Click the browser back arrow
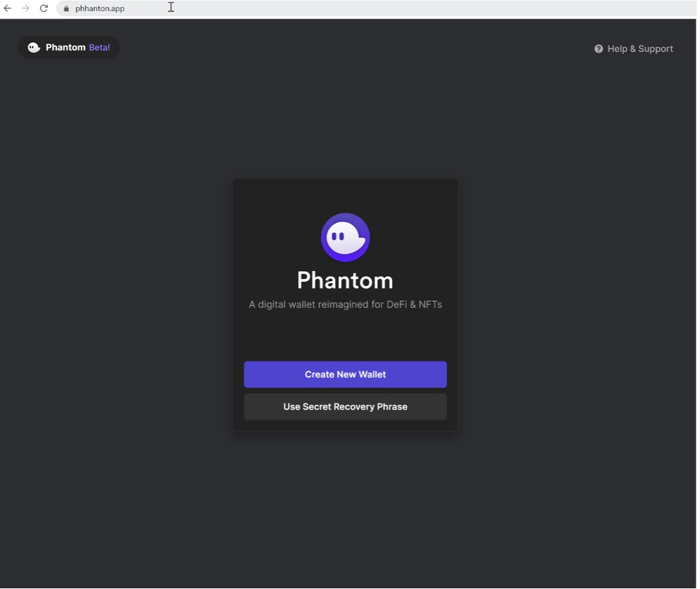700x589 pixels. [x=8, y=9]
